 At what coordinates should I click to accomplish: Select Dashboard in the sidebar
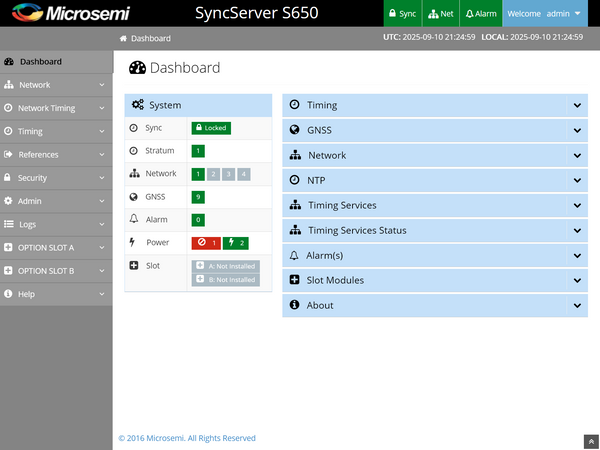tap(56, 62)
